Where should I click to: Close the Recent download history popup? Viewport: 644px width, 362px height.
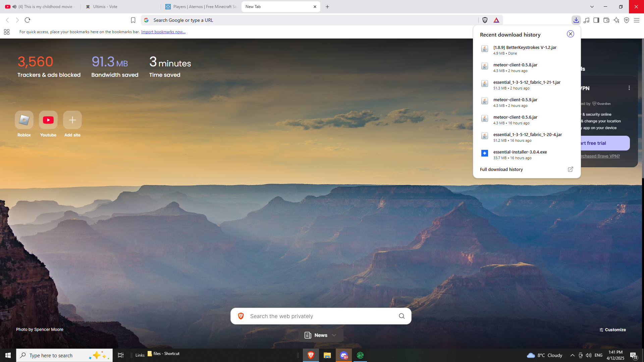(x=570, y=34)
